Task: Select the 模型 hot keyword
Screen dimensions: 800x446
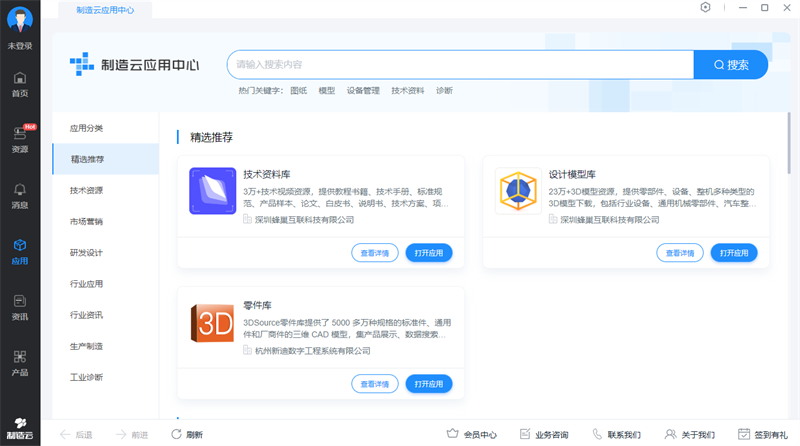Action: point(327,91)
